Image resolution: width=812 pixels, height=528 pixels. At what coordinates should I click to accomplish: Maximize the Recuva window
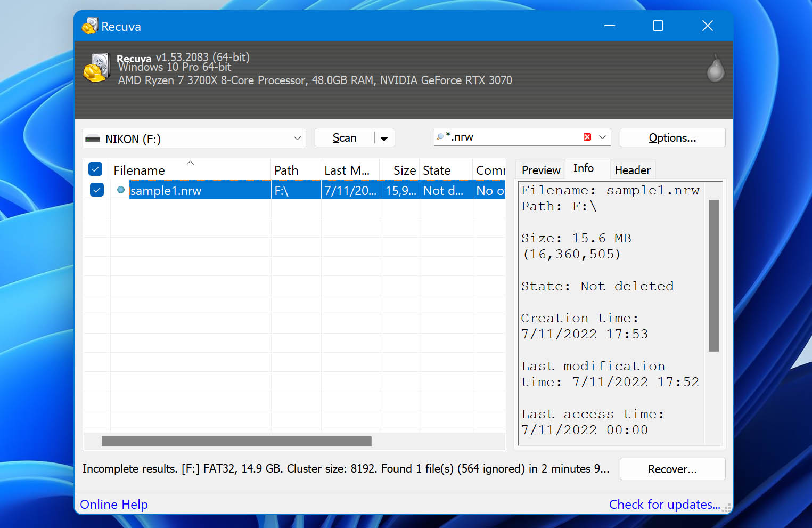[x=658, y=26]
